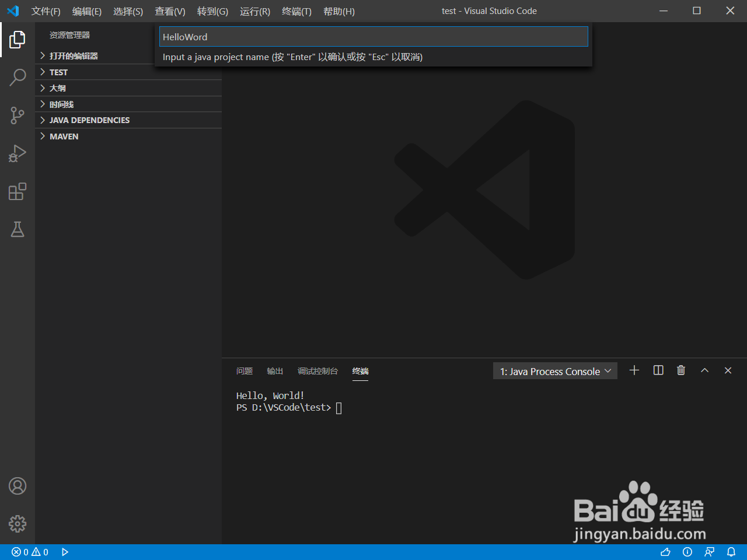Select the 终端 panel tab
This screenshot has height=560, width=747.
tap(361, 371)
